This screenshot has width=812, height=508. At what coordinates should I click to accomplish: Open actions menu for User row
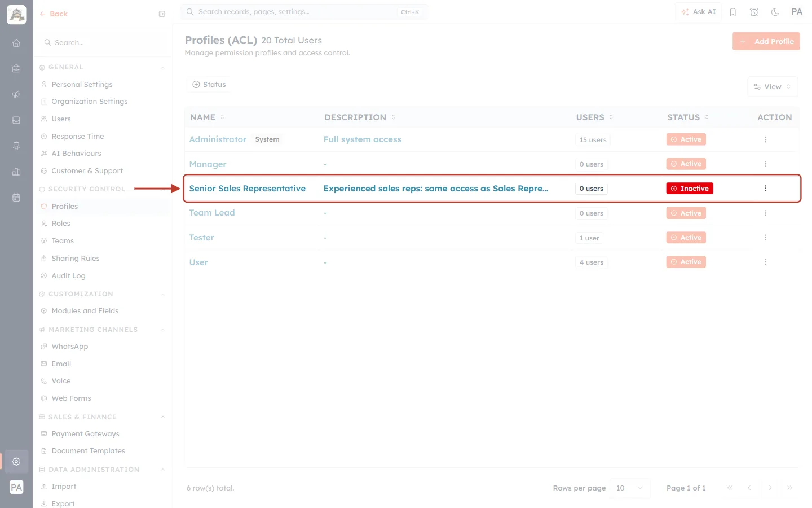pos(765,262)
